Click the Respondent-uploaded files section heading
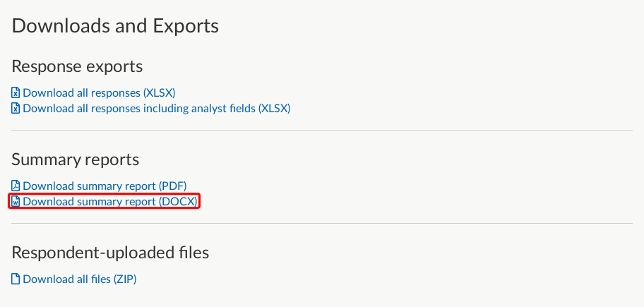Screen dimensions: 644x307 pos(110,253)
